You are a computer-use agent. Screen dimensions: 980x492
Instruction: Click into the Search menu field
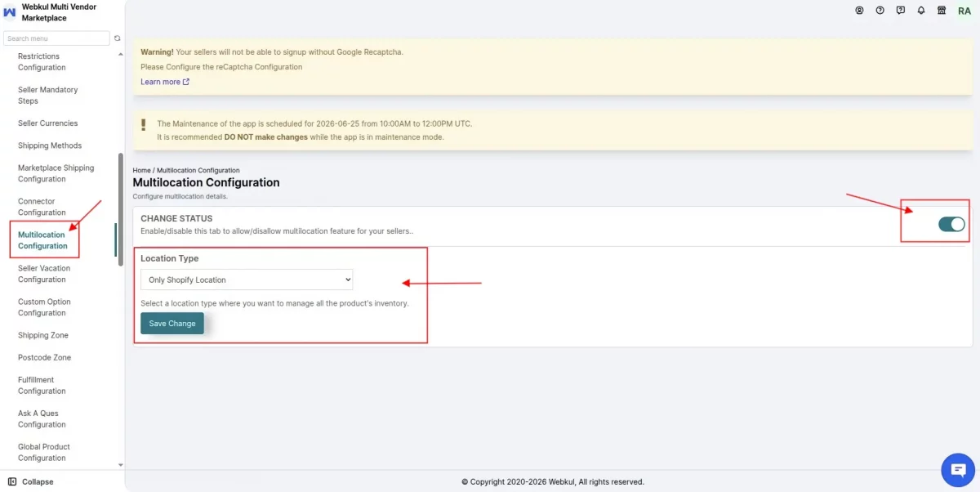(x=56, y=38)
